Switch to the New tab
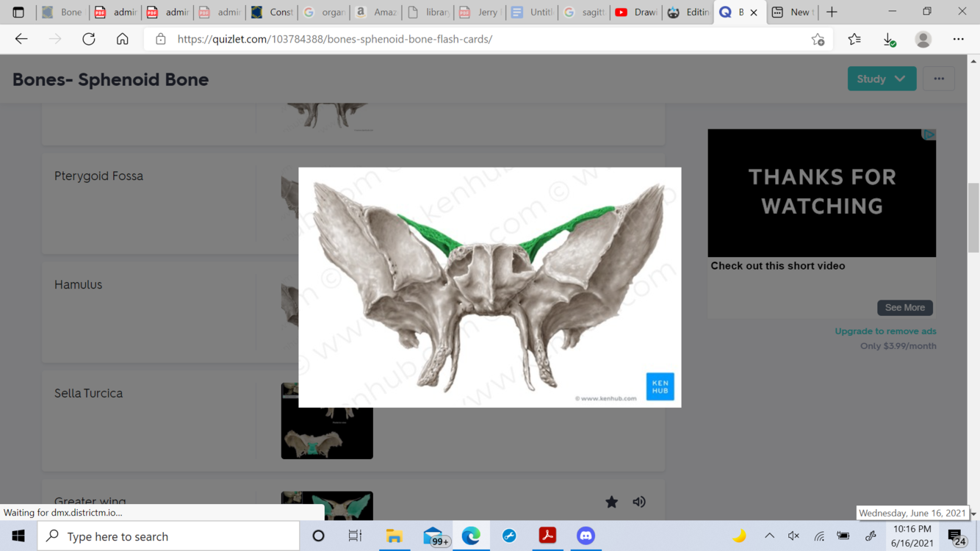 pos(793,12)
